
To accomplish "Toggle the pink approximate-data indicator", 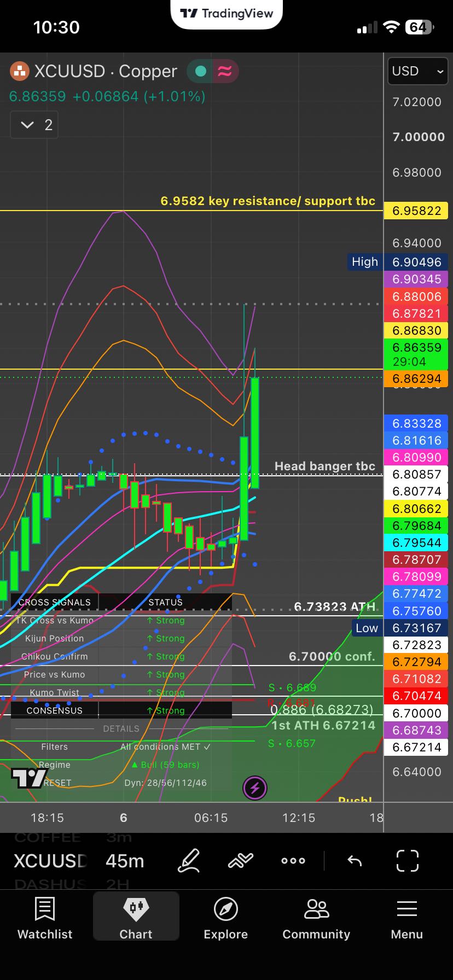I will coord(225,71).
